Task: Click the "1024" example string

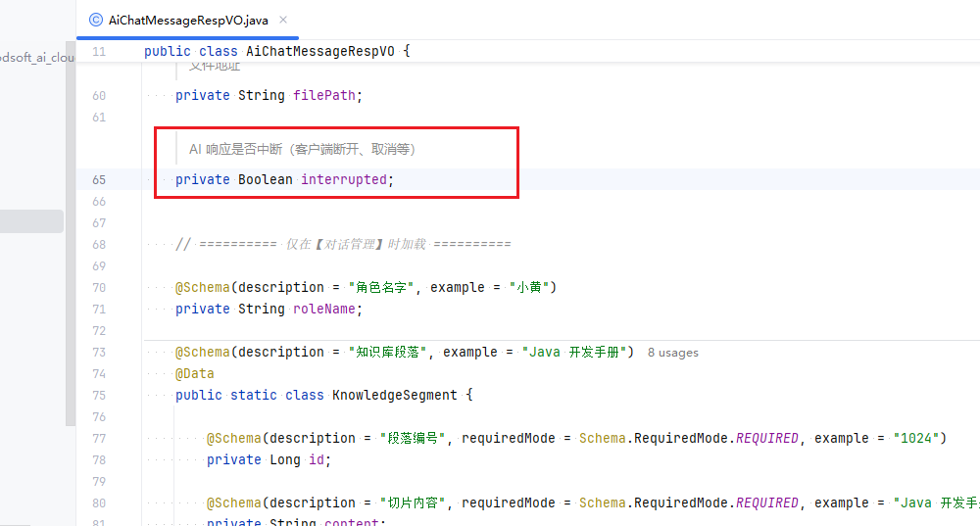Action: click(915, 439)
